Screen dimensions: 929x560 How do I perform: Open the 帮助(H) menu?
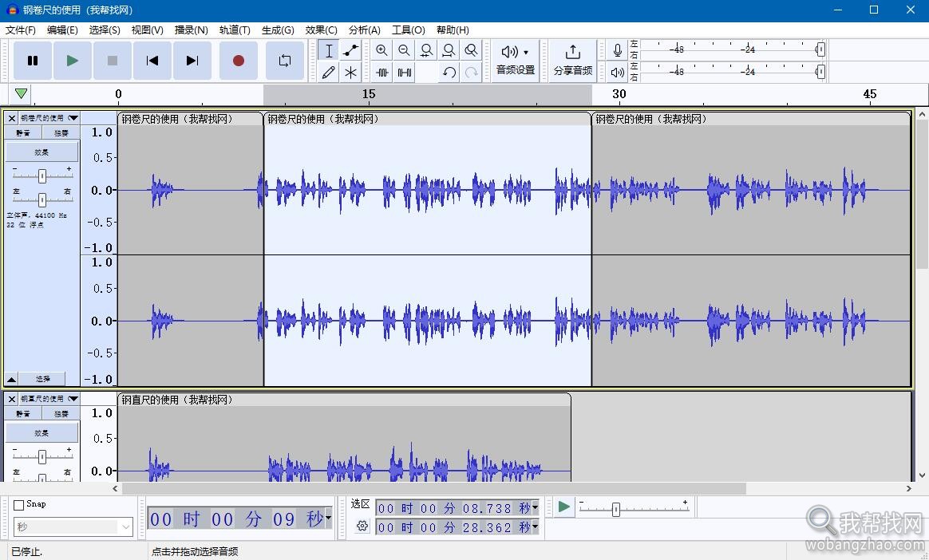click(453, 30)
